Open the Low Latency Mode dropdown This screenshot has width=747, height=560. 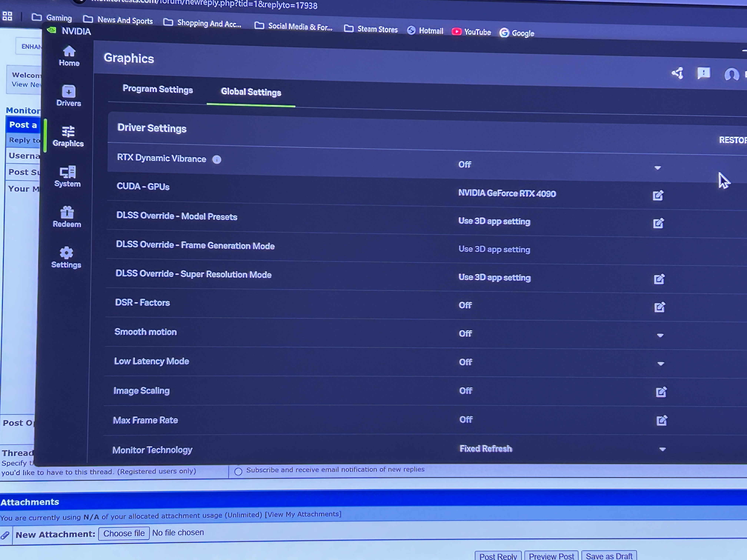pyautogui.click(x=661, y=364)
